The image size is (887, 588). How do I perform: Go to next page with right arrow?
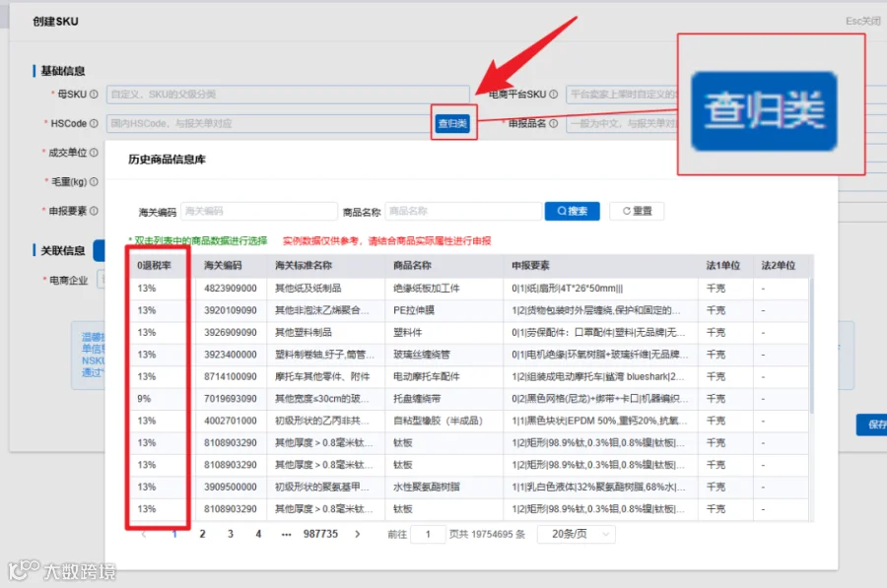357,534
